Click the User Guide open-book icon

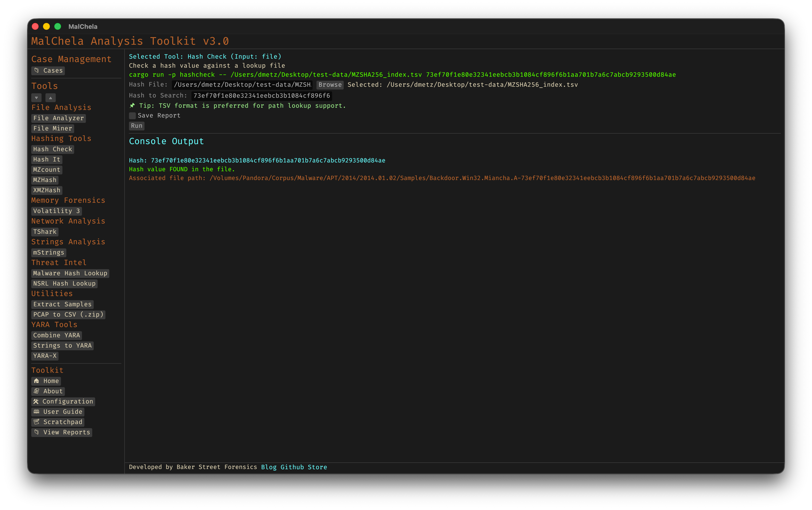coord(36,412)
